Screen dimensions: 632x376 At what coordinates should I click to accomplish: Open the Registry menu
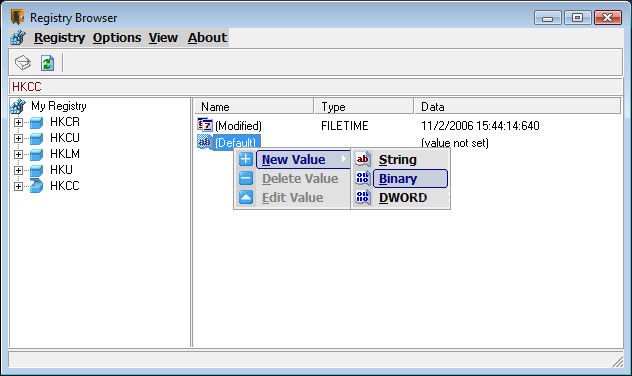coord(59,37)
